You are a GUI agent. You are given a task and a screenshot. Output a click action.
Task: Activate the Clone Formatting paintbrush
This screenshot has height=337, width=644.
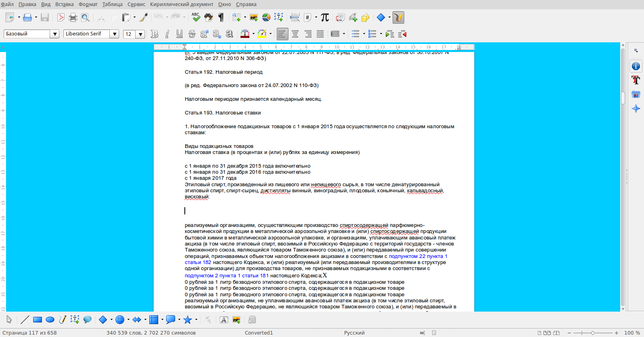point(144,17)
